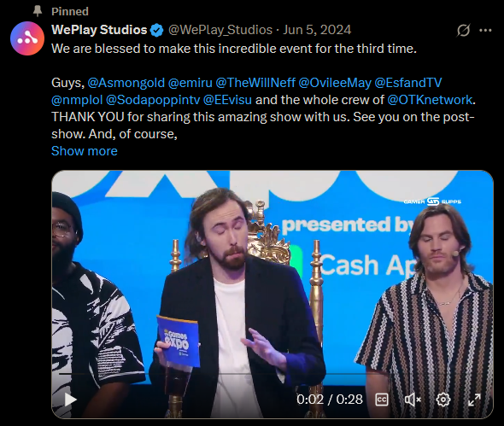Click the verified badge next to WePlay Studios
The height and width of the screenshot is (426, 504).
pyautogui.click(x=157, y=30)
